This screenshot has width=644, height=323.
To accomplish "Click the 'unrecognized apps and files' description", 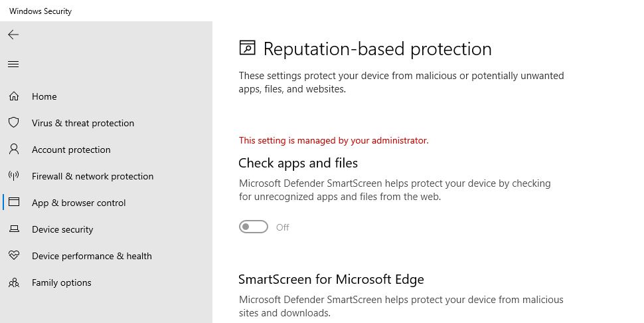I will point(394,190).
